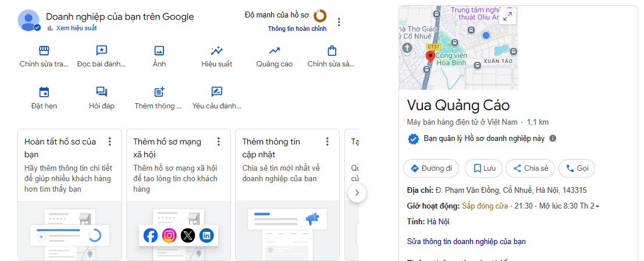Open the Ảnh photo icon

[159, 51]
